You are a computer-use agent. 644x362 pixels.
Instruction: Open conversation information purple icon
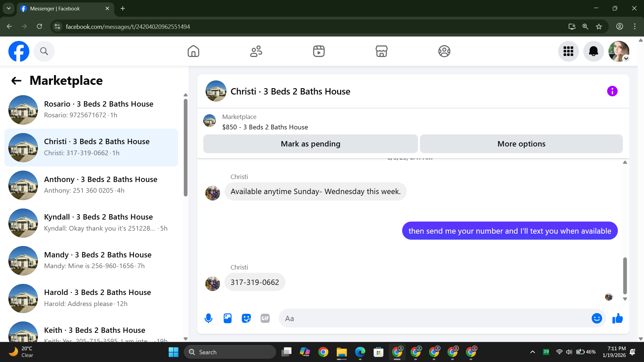coord(612,91)
